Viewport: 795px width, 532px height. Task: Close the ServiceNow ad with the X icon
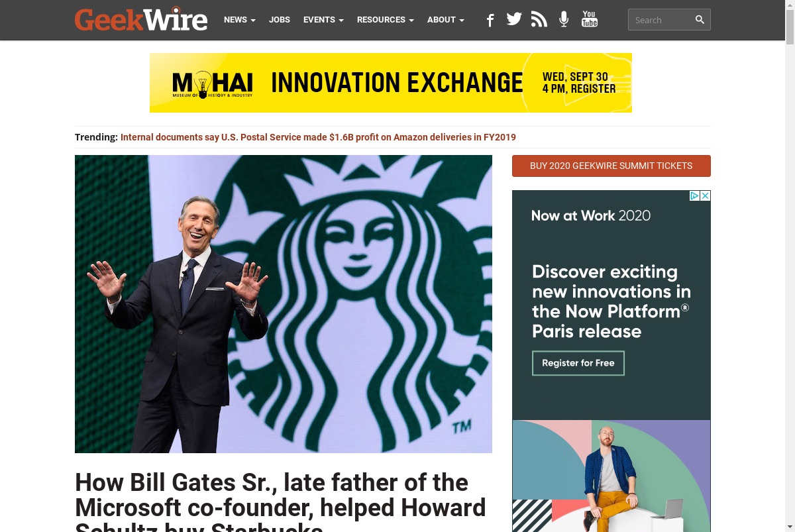pyautogui.click(x=706, y=195)
